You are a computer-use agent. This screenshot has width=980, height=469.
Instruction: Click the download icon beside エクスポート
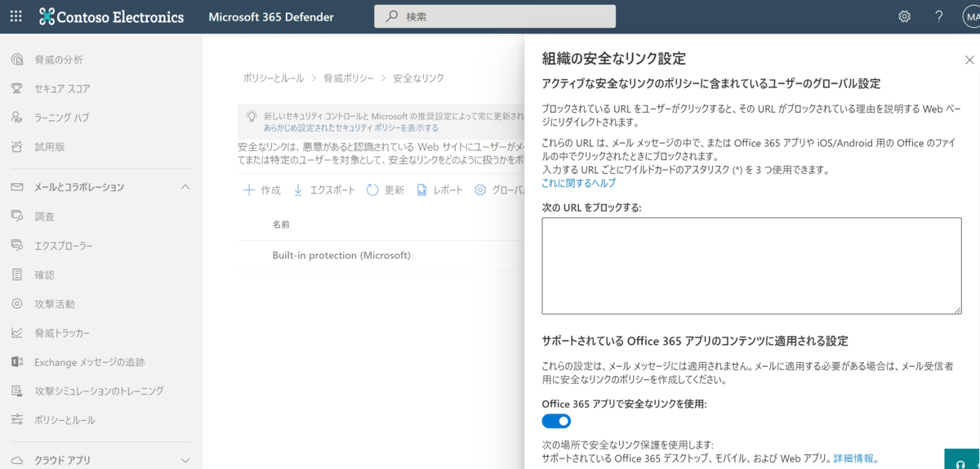pyautogui.click(x=298, y=190)
